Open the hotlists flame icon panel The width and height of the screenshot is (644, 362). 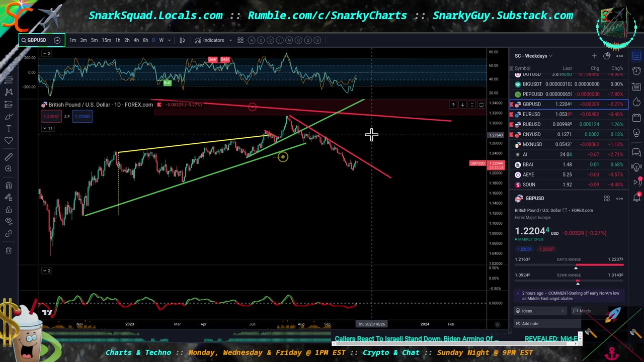coord(636,102)
